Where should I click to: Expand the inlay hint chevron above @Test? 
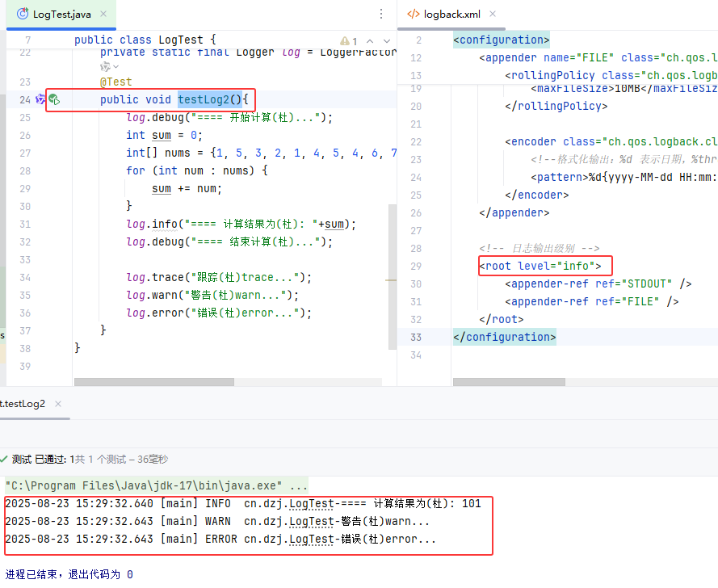116,66
